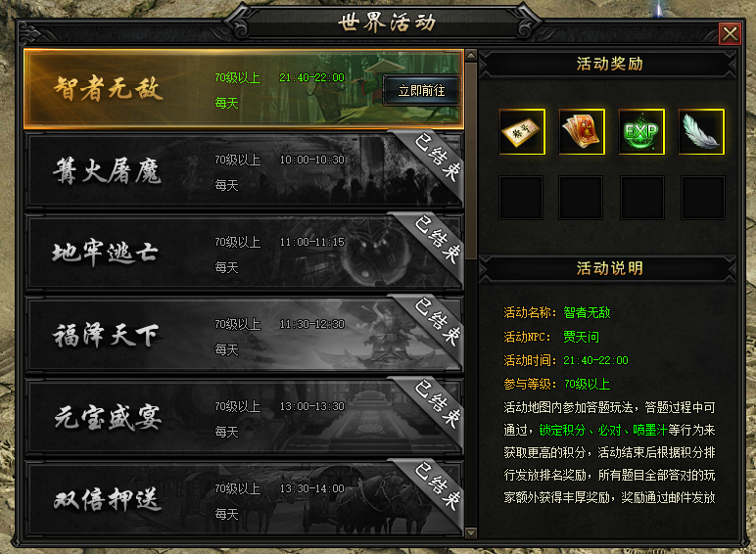Click the third empty reward slot

642,198
